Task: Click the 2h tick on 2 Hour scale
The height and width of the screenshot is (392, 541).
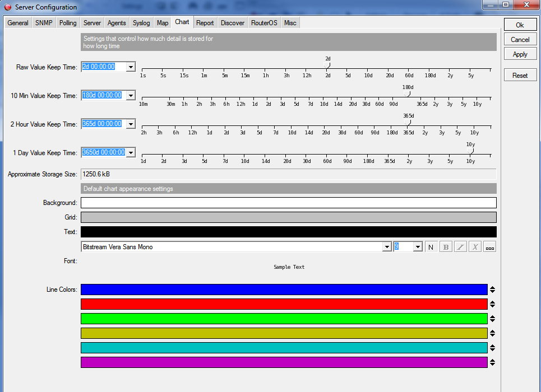Action: click(144, 133)
